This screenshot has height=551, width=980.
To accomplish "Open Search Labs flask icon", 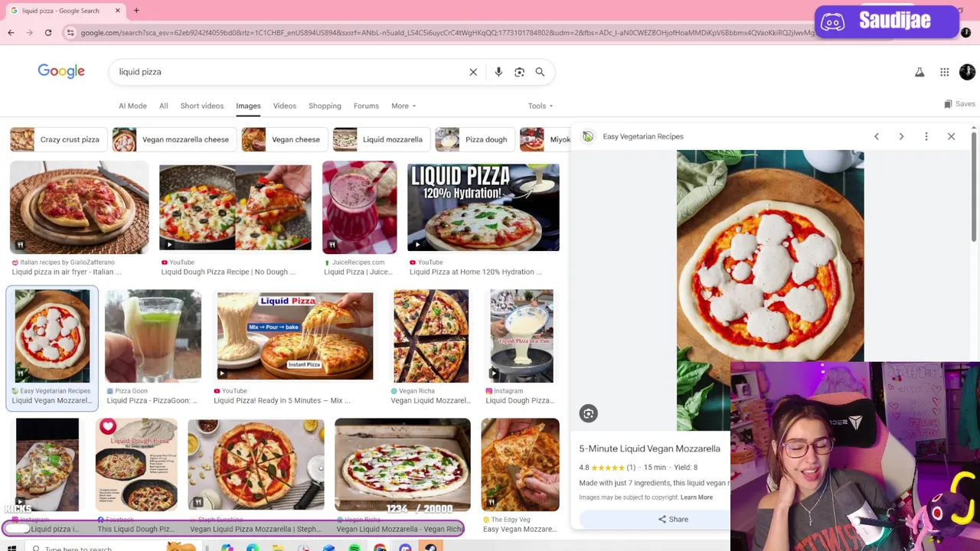I will coord(920,72).
